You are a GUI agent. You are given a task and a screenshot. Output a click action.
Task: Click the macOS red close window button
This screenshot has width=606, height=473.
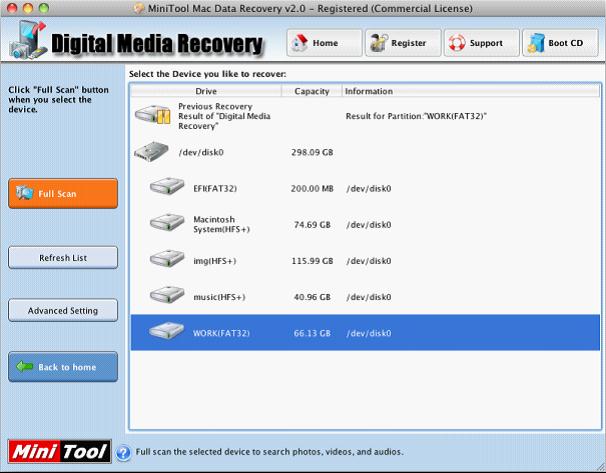click(13, 8)
